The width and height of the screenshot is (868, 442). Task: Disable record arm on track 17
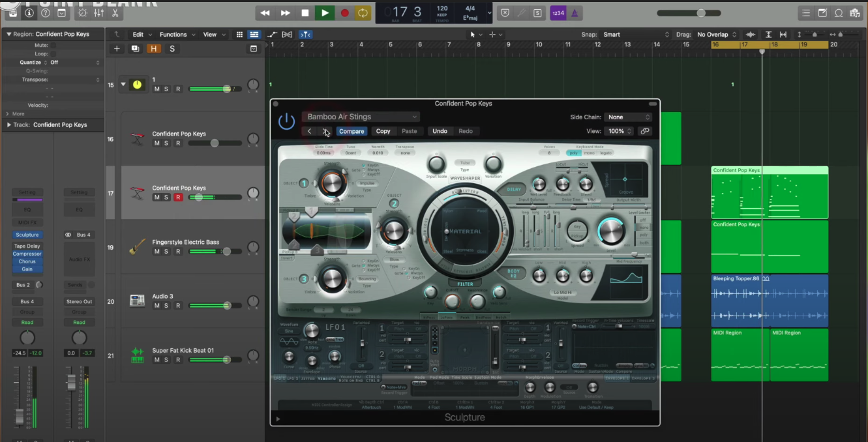[x=177, y=198]
